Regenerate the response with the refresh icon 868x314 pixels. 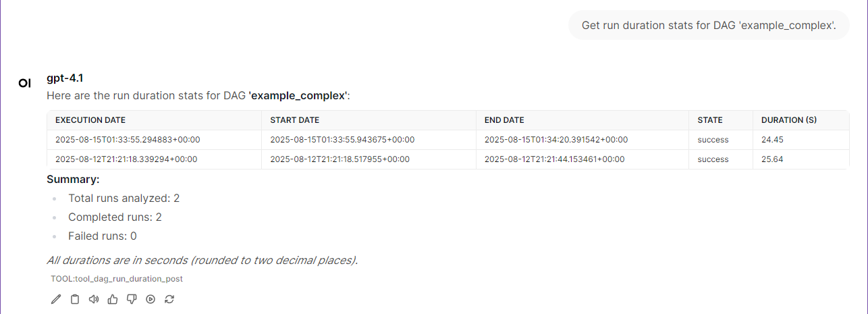(x=169, y=299)
